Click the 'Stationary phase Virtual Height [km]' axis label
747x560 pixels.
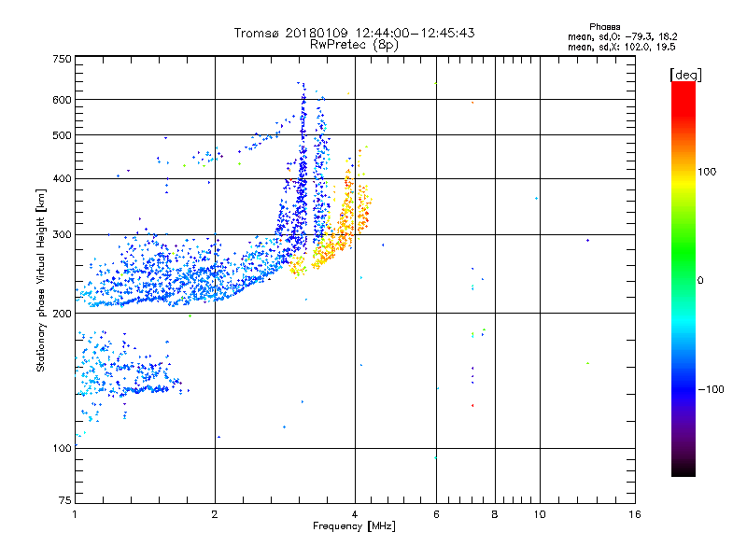(40, 280)
